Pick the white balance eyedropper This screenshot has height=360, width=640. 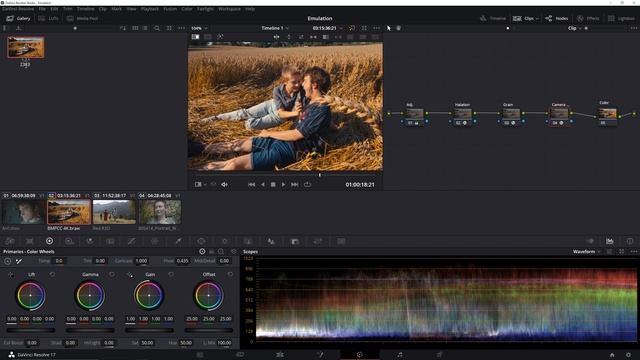tap(19, 261)
